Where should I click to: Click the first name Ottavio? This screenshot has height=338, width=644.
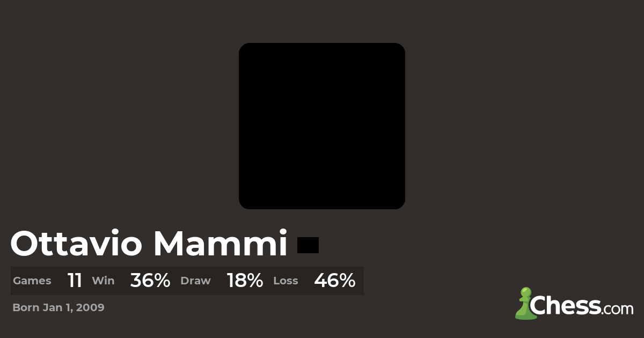pos(76,244)
